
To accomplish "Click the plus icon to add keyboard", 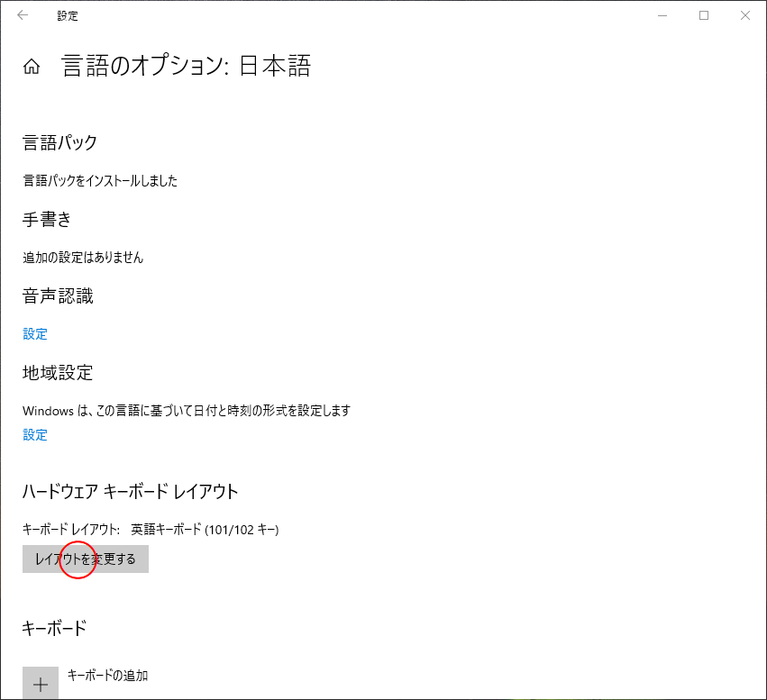I will [x=41, y=683].
